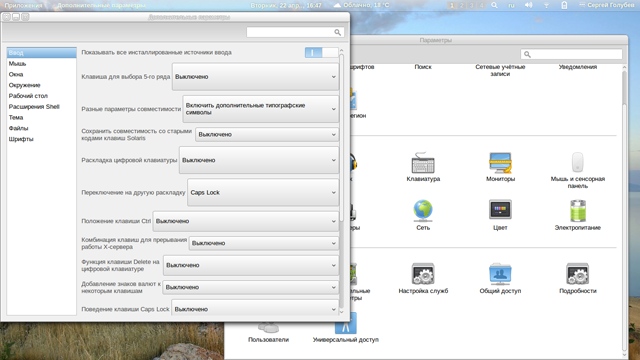640x360 pixels.
Task: Open Приложения menu in top panel
Action: [23, 5]
